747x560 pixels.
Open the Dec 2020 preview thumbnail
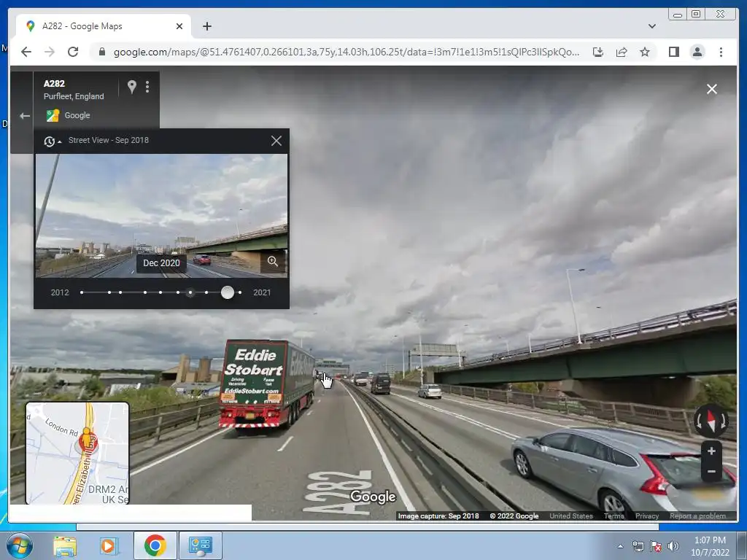pos(161,215)
